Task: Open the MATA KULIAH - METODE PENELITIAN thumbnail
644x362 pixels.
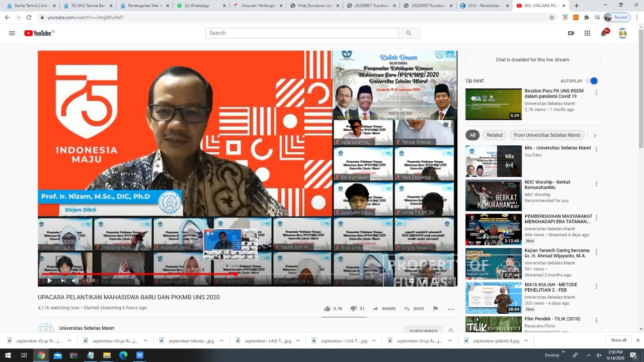Action: pos(494,298)
